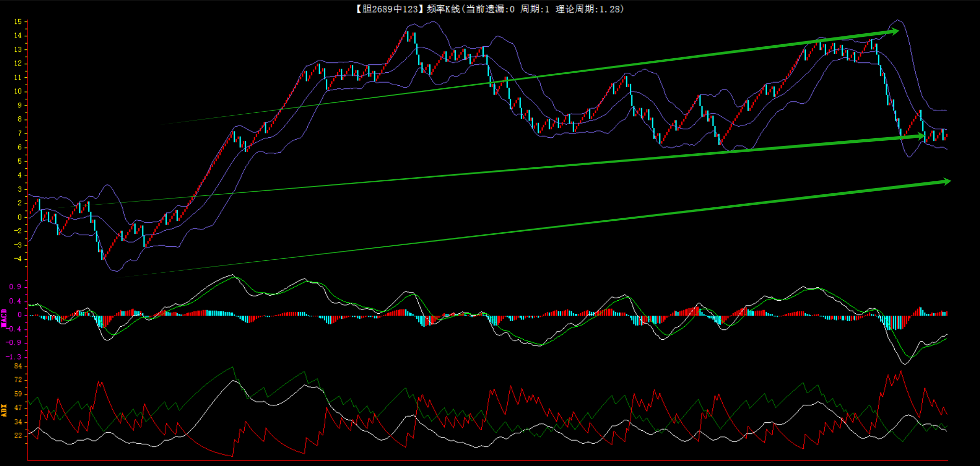Click the 10 label on the price axis
Image resolution: width=980 pixels, height=466 pixels.
pyautogui.click(x=18, y=91)
